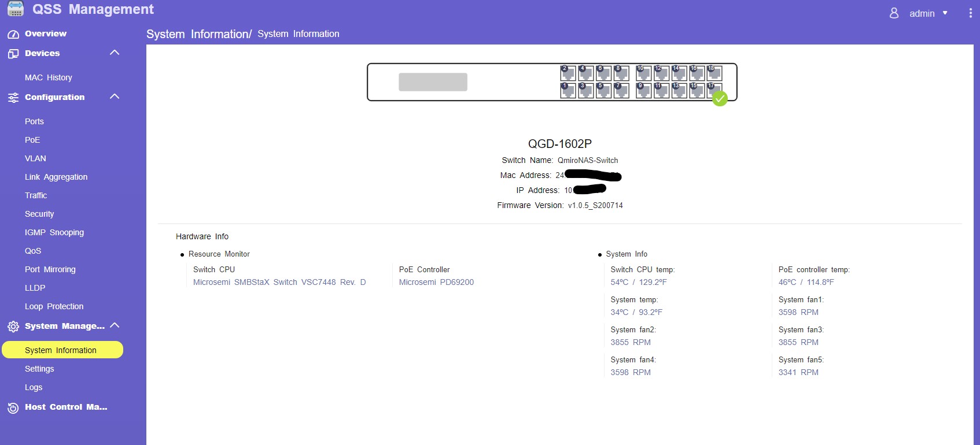Click the System Management gear icon

coord(13,327)
